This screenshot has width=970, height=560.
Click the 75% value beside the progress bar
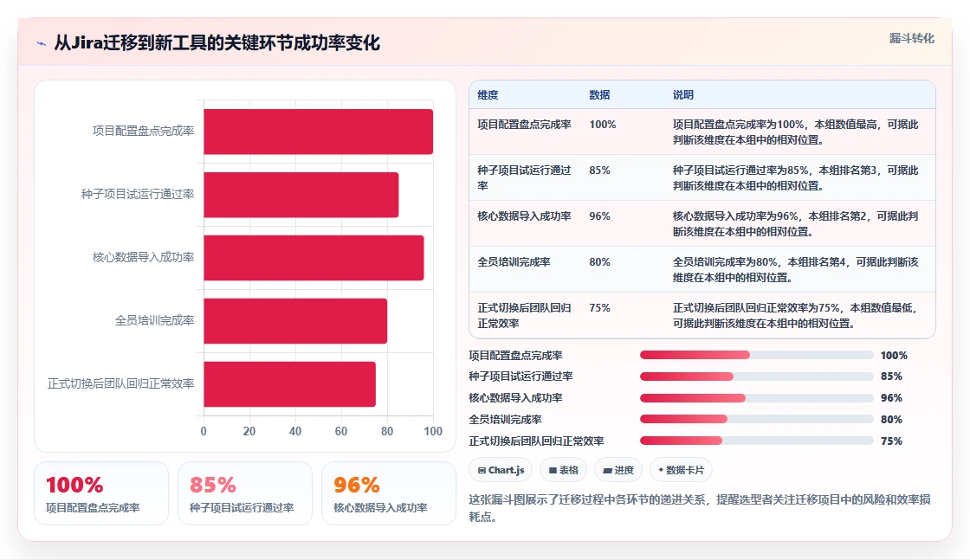point(891,441)
